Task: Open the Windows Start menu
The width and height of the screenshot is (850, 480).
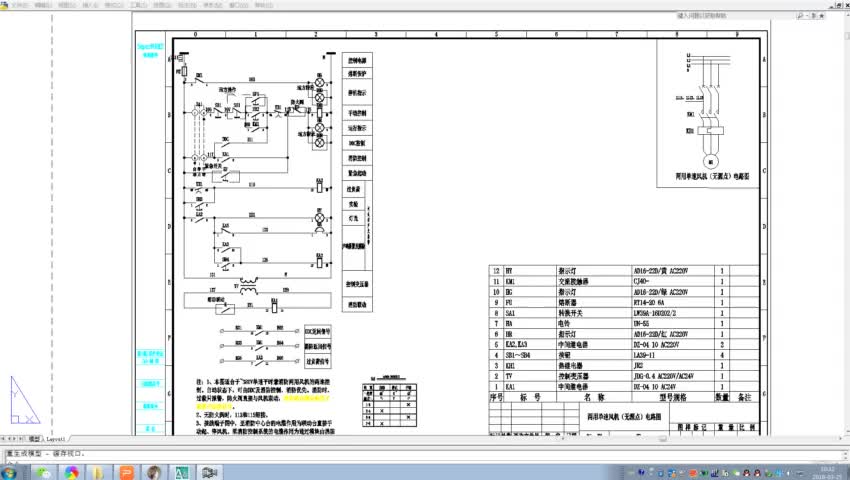Action: (x=9, y=472)
